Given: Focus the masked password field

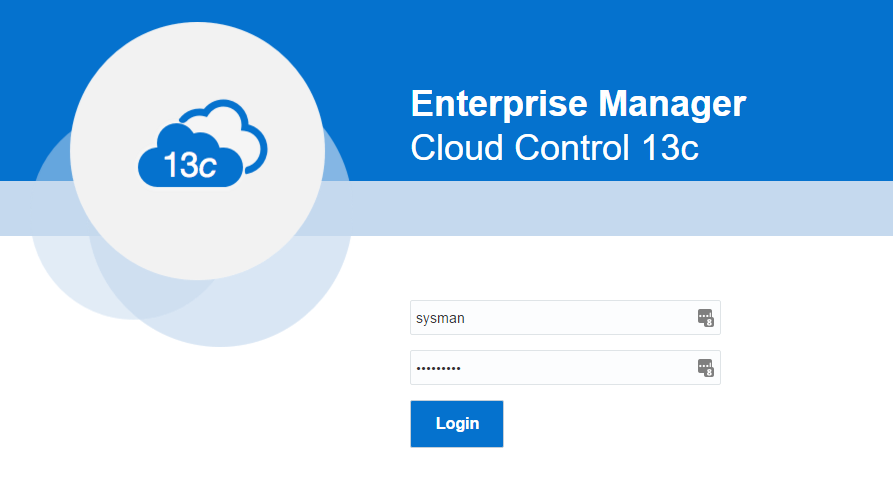Looking at the screenshot, I should 565,368.
